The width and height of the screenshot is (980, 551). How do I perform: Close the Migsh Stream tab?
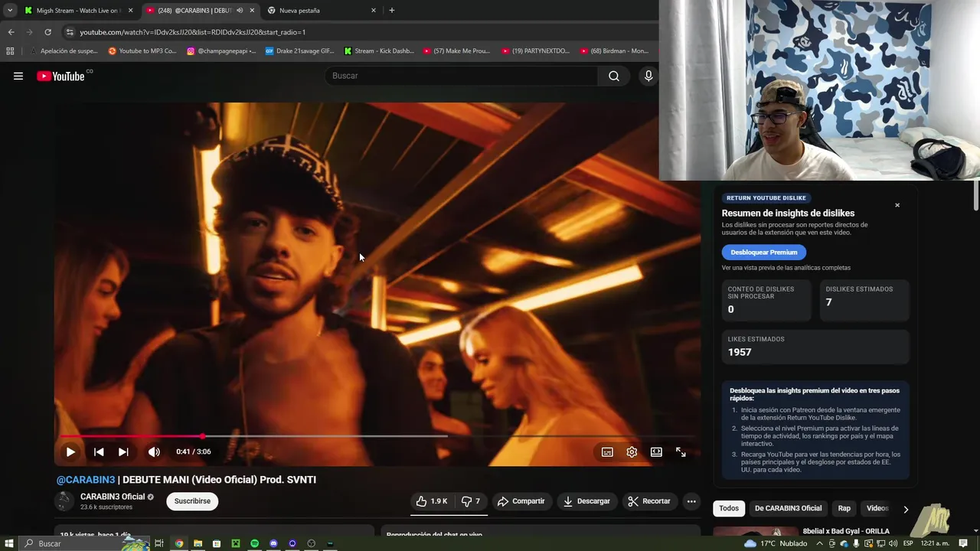click(x=130, y=11)
